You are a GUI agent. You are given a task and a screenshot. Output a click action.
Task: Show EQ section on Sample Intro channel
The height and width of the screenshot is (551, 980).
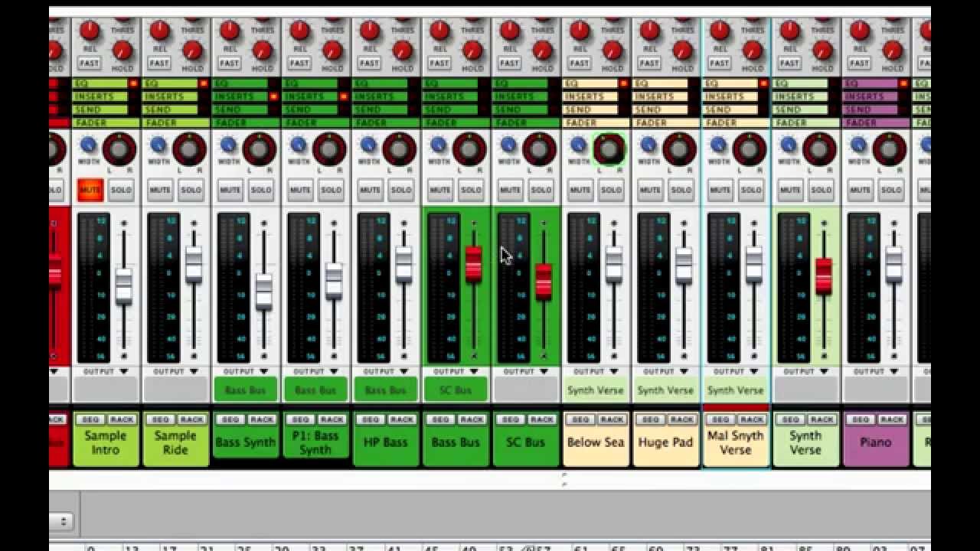[100, 83]
